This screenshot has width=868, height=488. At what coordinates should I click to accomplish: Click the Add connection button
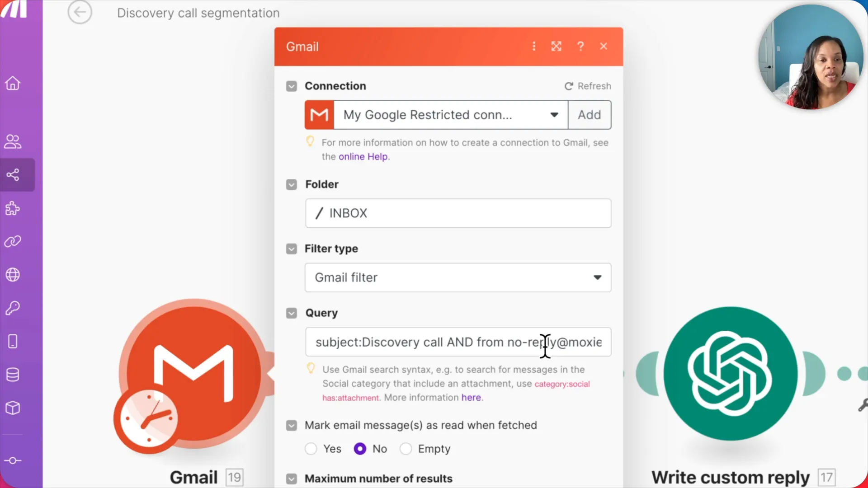coord(589,114)
